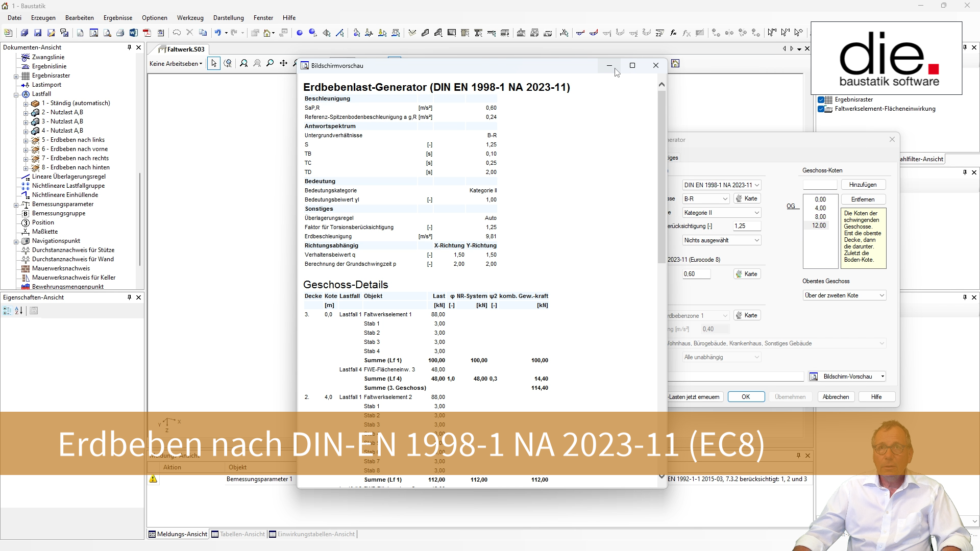Click the Save icon in the main toolbar
The height and width of the screenshot is (551, 980).
38,33
